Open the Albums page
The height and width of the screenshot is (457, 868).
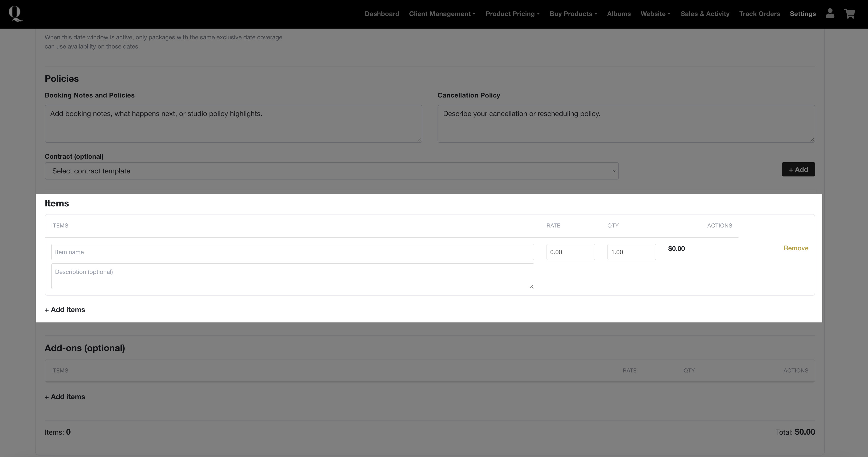click(x=619, y=14)
